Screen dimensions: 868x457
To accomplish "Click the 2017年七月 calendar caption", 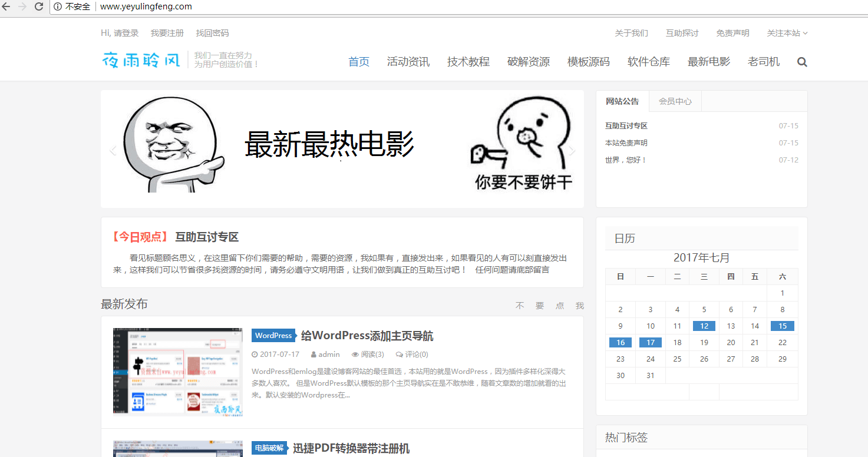I will click(702, 258).
